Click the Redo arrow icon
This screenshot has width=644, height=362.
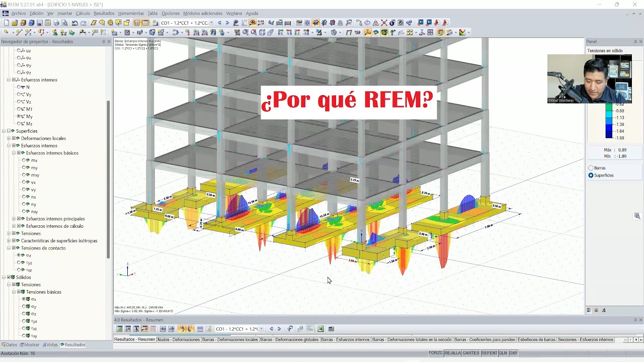point(83,23)
